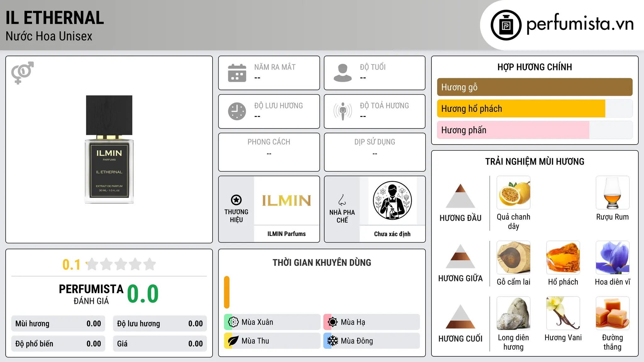644x362 pixels.
Task: Click the sillage icon for Độ toả hương
Action: [343, 111]
